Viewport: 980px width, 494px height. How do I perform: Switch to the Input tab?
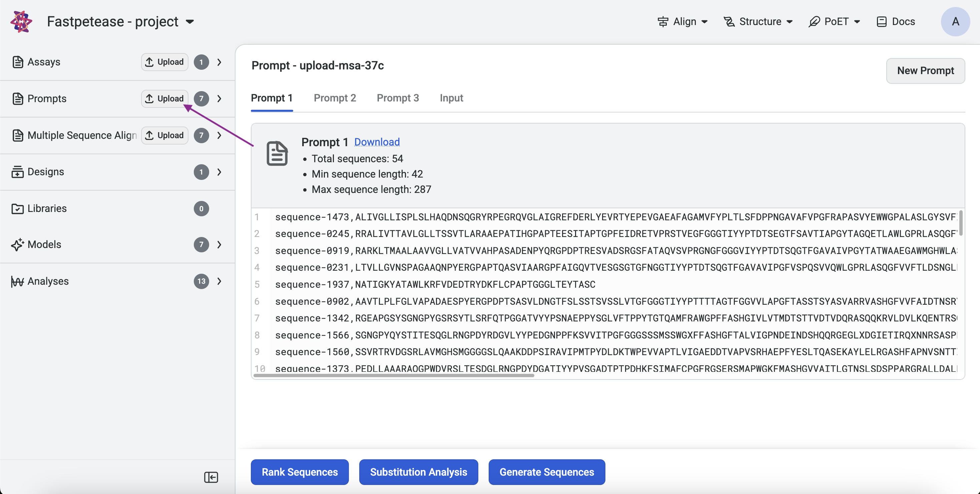[x=451, y=98]
